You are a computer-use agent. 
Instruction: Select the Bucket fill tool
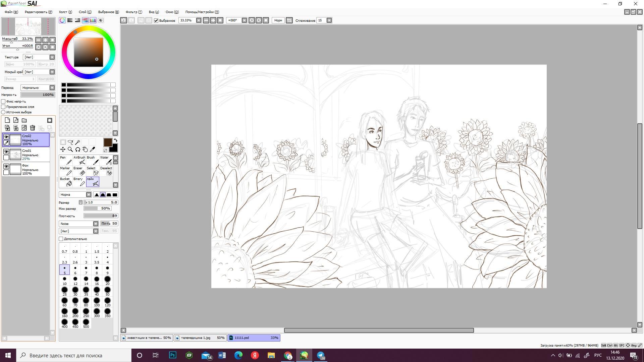[66, 182]
